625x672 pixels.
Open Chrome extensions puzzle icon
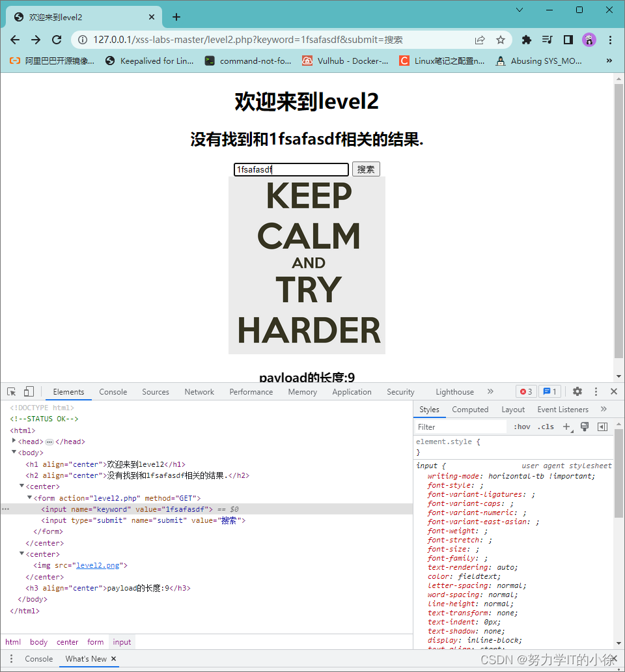527,40
